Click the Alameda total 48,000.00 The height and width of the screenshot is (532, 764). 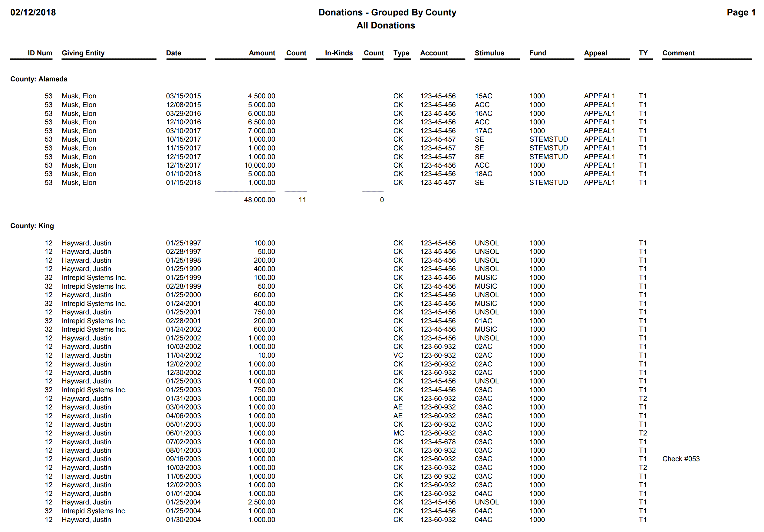pyautogui.click(x=259, y=200)
